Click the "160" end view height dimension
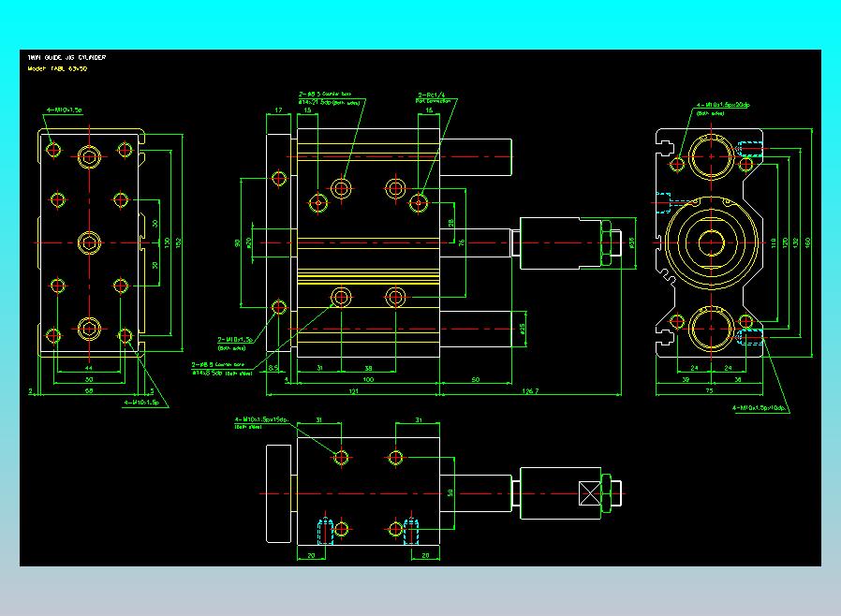The image size is (841, 616). click(x=807, y=242)
